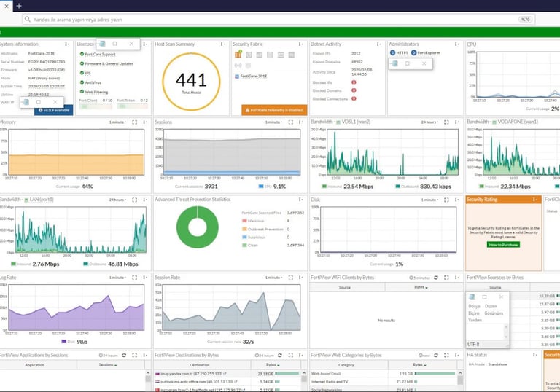
Task: Click the Web Categories by Bytes list scrollbar
Action: tap(460, 380)
